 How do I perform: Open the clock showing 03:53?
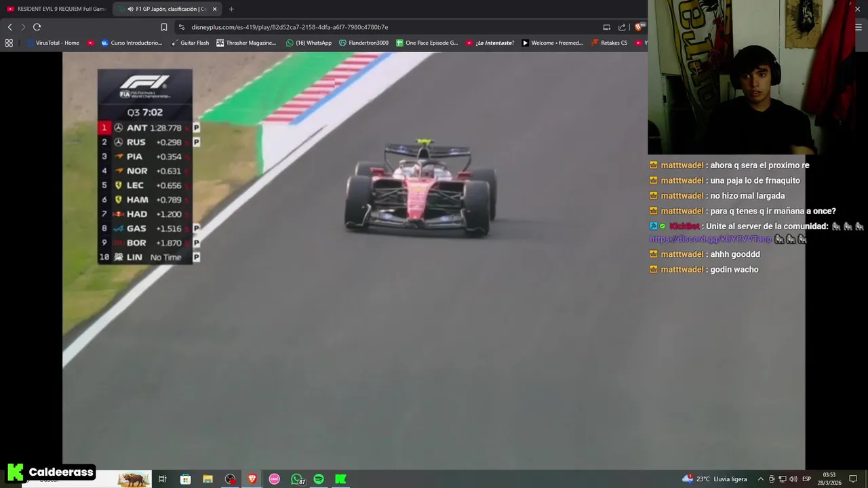tap(829, 479)
